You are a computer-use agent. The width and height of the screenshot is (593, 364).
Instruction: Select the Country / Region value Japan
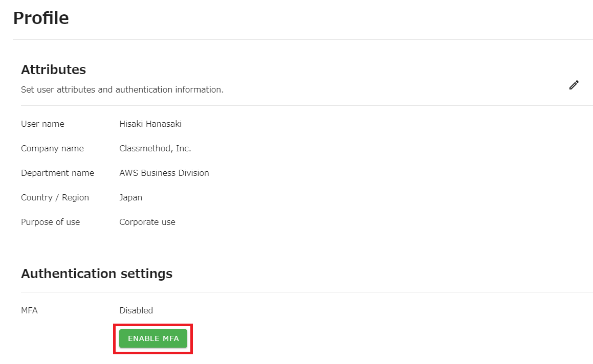pyautogui.click(x=131, y=197)
